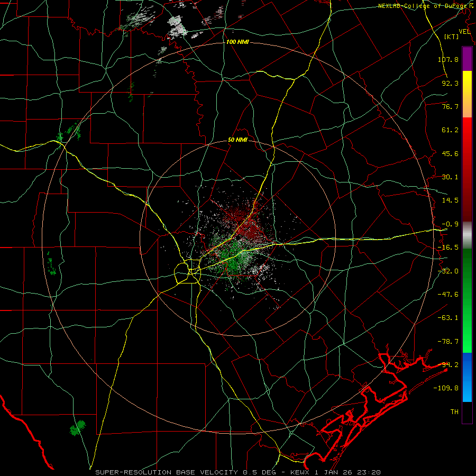
Task: Click the -32.0 velocity scale value
Action: click(x=448, y=271)
